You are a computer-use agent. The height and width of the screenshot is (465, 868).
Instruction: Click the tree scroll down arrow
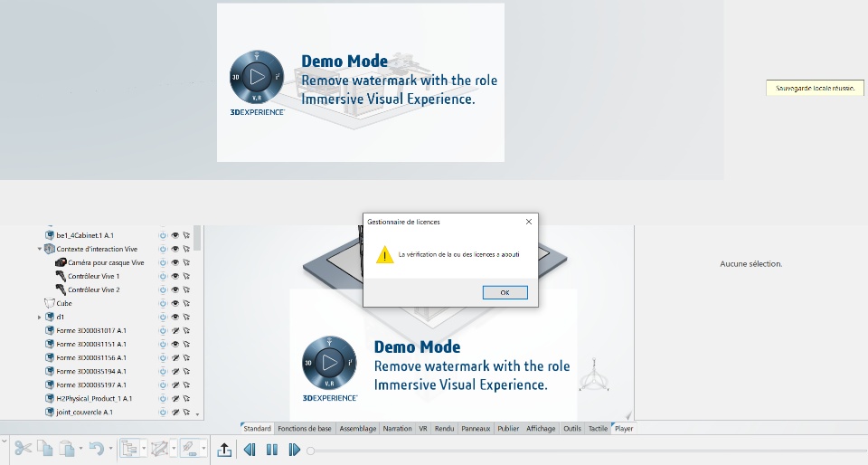pyautogui.click(x=198, y=414)
